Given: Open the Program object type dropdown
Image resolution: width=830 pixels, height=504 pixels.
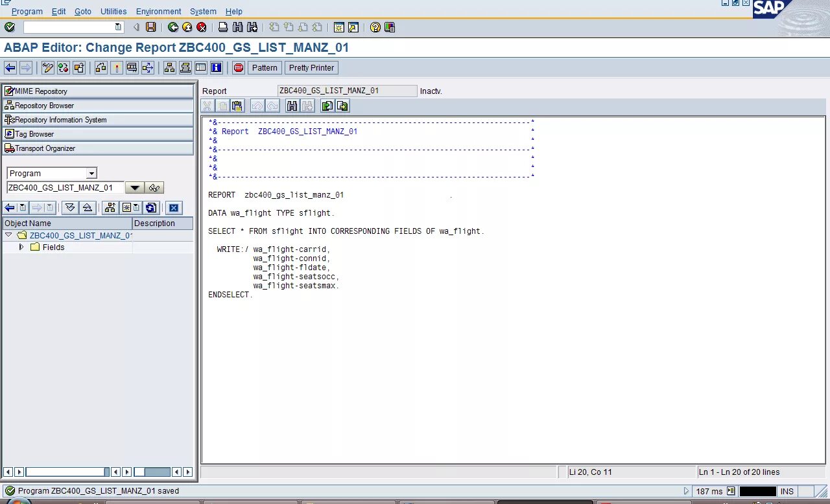Looking at the screenshot, I should [91, 174].
